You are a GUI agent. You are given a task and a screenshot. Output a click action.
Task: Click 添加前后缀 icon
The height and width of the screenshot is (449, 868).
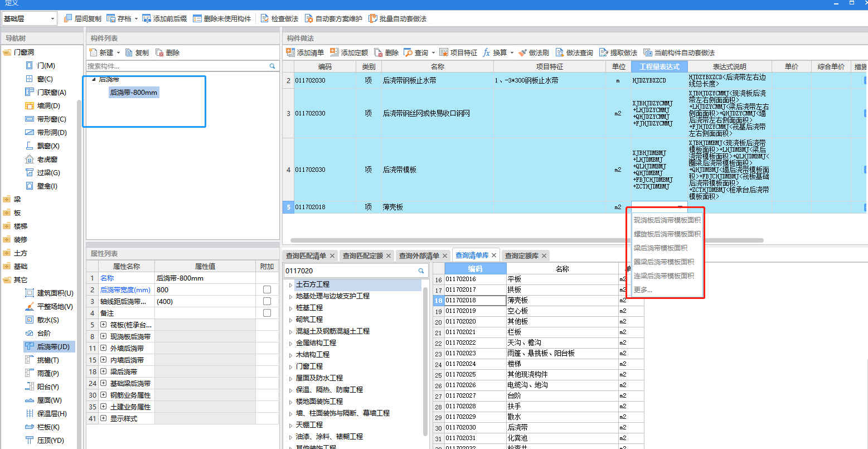[147, 18]
